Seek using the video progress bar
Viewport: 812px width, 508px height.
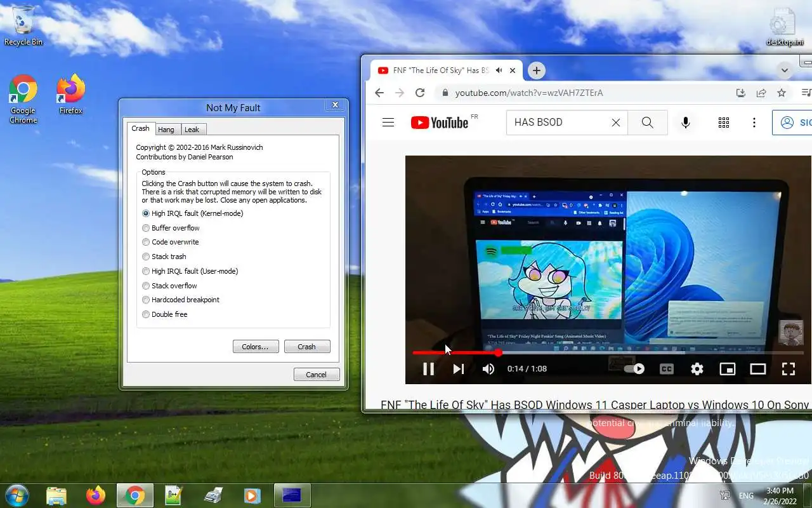pos(608,352)
